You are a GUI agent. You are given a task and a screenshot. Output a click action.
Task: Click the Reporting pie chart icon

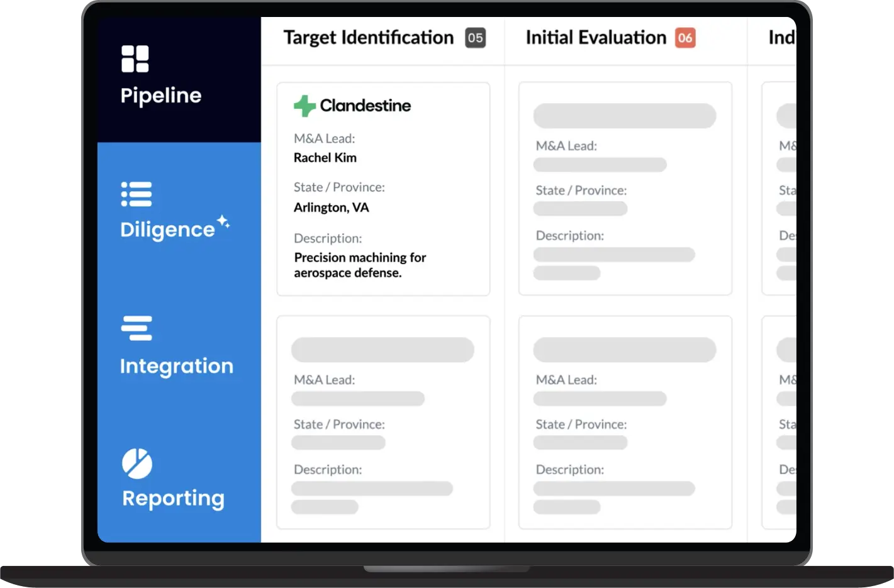(x=137, y=463)
